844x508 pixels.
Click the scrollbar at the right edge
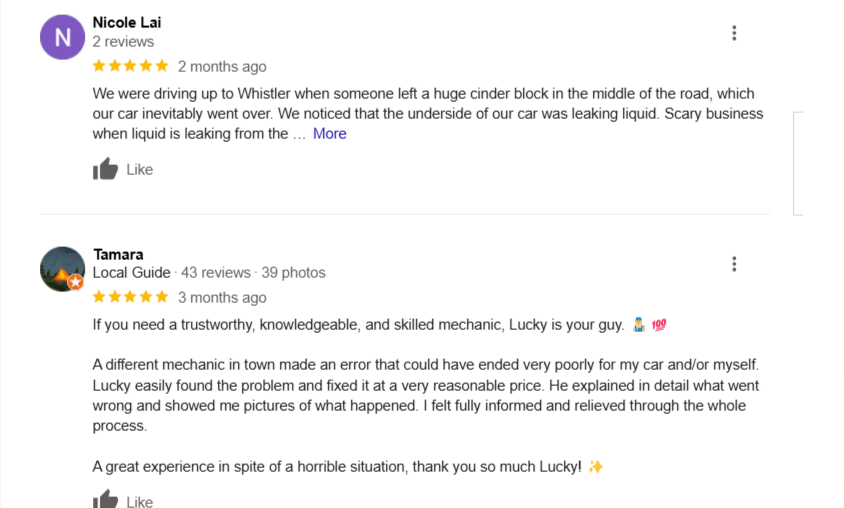(x=798, y=163)
